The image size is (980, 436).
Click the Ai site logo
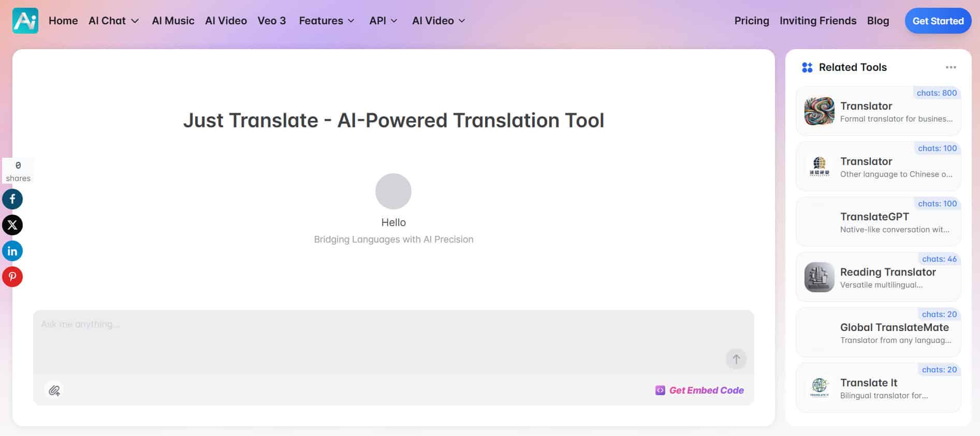tap(25, 21)
